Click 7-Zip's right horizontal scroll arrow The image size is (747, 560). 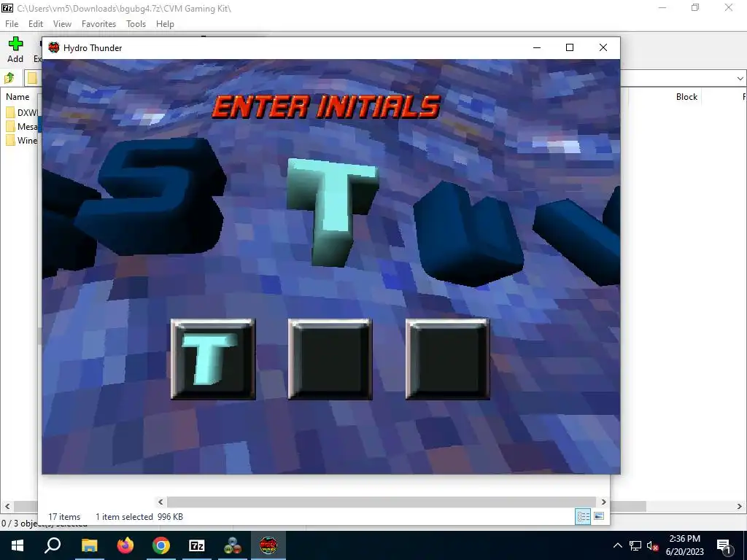pyautogui.click(x=740, y=506)
